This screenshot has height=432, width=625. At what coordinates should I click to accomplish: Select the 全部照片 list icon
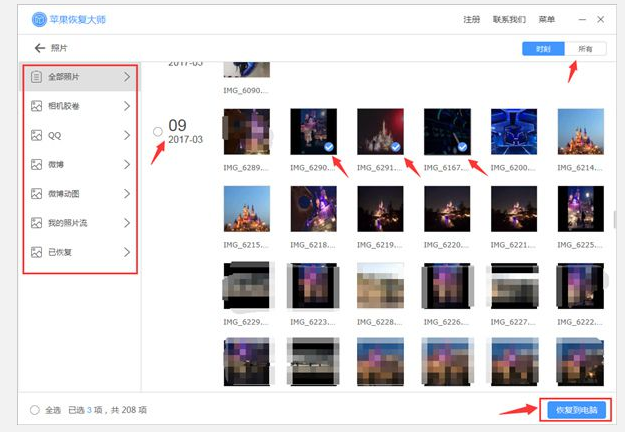tap(36, 77)
